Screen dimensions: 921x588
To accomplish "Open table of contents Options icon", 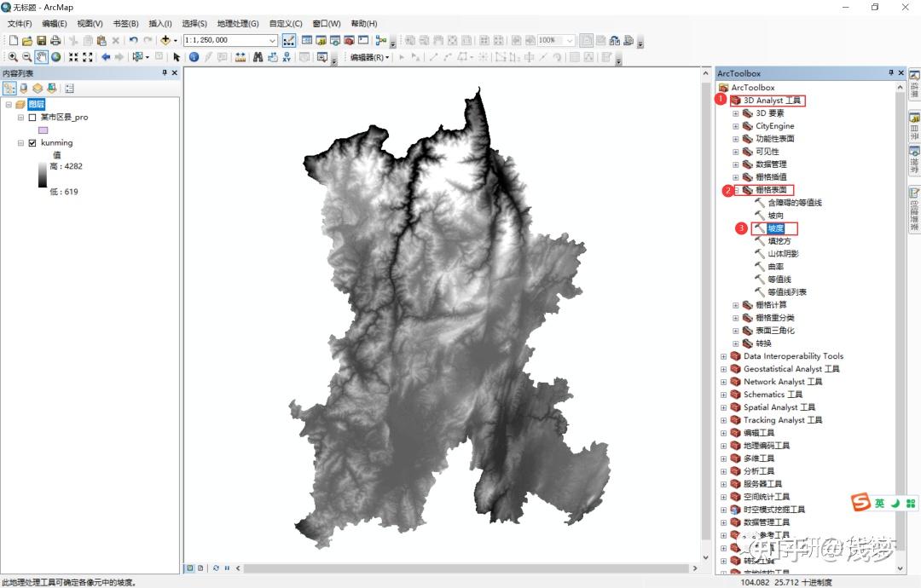I will (x=69, y=89).
